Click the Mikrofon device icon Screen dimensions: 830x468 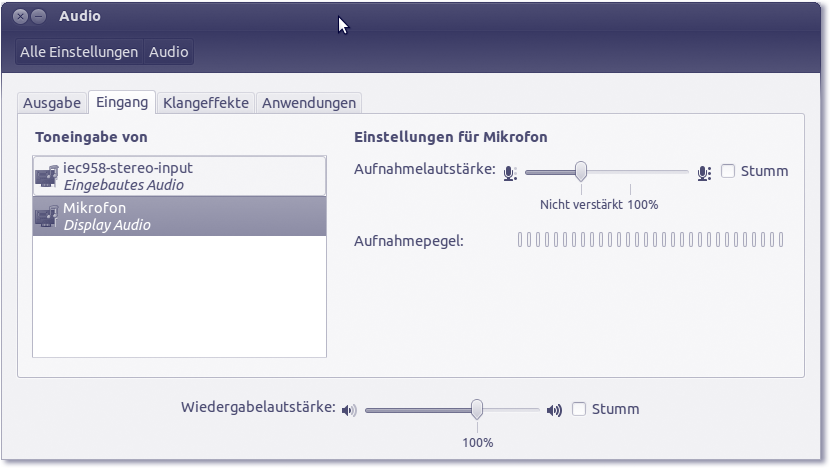click(47, 216)
